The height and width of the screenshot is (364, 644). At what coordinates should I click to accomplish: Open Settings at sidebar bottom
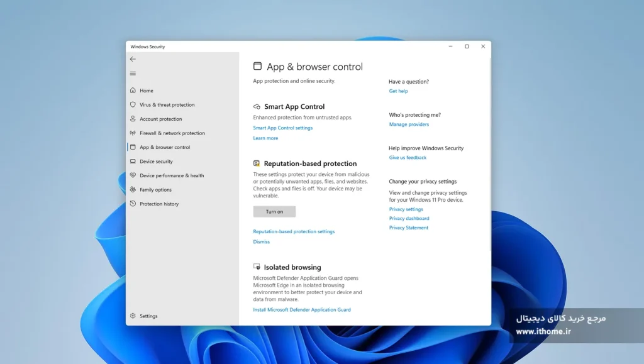148,316
